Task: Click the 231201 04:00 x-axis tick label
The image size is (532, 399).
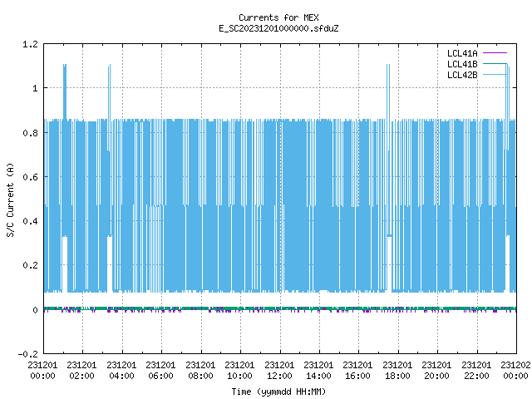Action: click(x=121, y=371)
